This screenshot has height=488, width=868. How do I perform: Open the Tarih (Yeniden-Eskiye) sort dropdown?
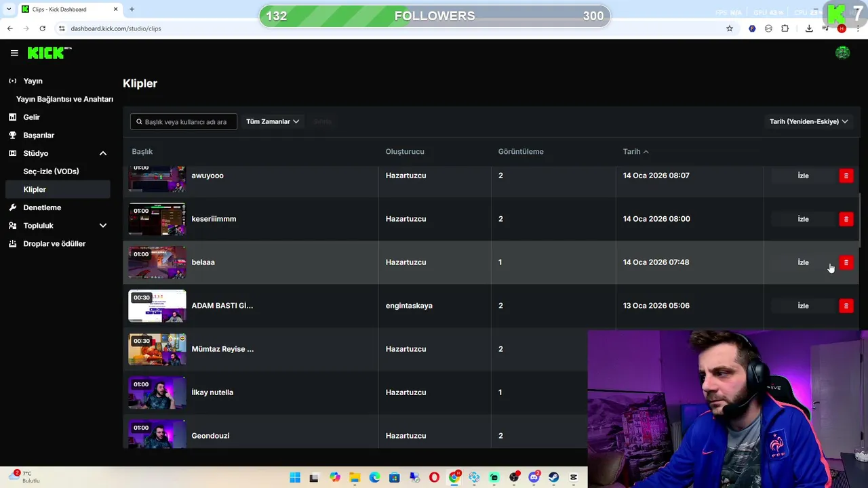pyautogui.click(x=808, y=121)
